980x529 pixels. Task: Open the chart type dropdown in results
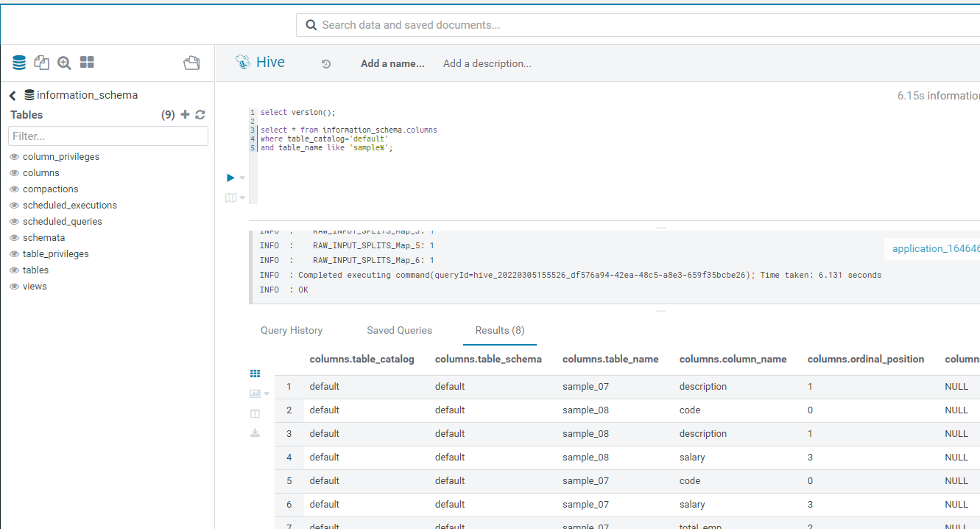point(267,394)
